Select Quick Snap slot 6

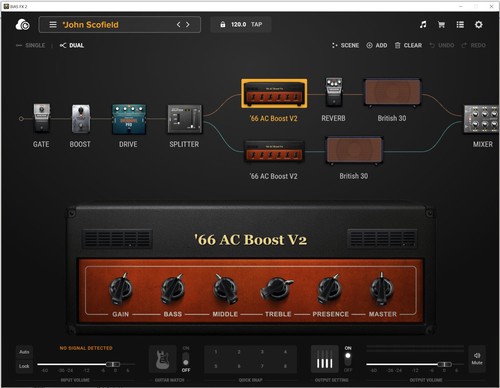coord(239,366)
